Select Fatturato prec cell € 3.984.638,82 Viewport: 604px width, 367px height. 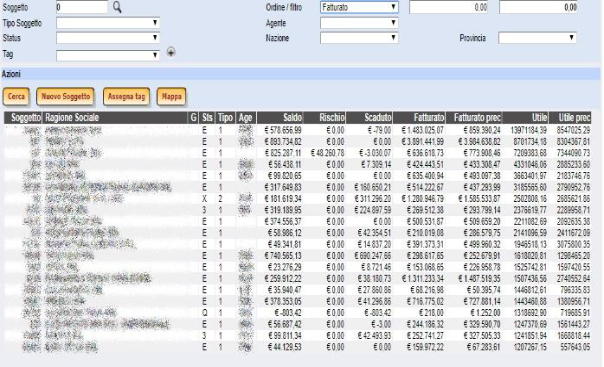[479, 142]
